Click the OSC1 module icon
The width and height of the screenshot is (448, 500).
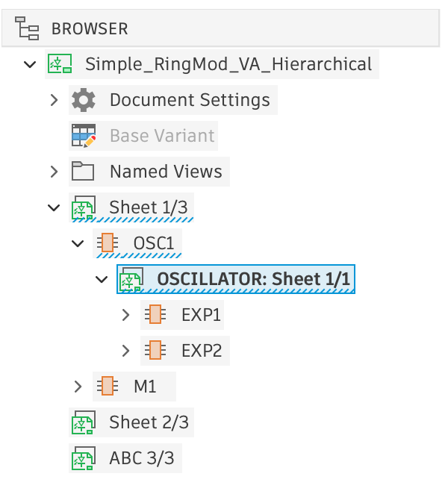point(108,243)
